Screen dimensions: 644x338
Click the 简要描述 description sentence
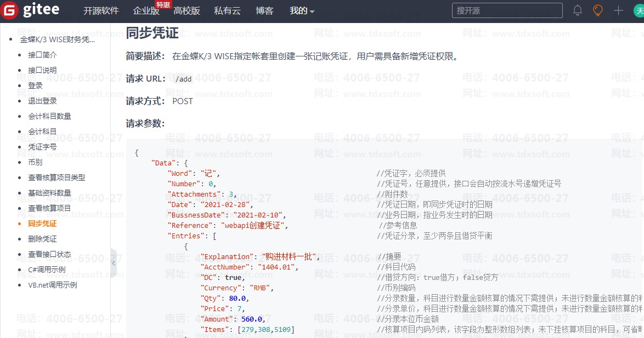coord(315,56)
